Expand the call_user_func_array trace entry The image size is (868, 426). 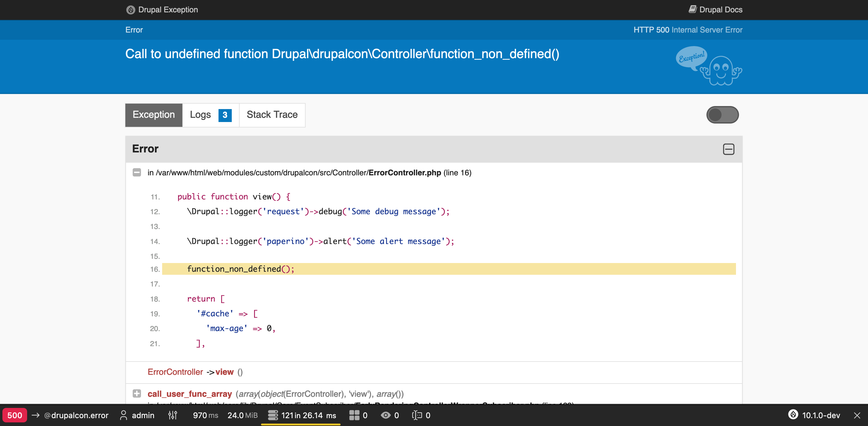(x=137, y=393)
